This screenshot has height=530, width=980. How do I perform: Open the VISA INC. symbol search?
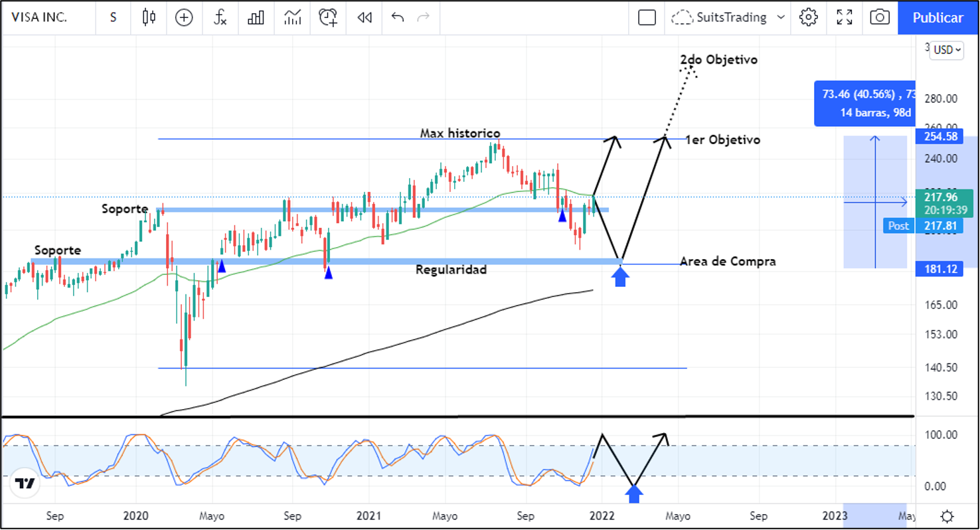point(39,18)
